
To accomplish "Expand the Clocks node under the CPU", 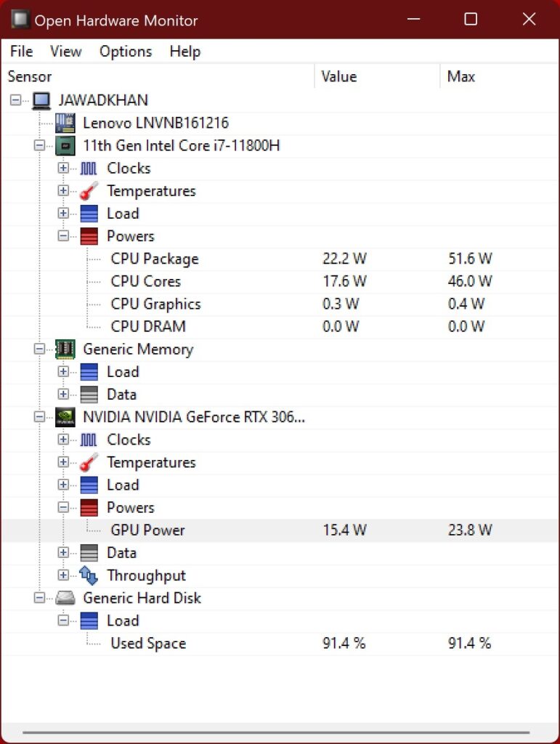I will pos(63,168).
